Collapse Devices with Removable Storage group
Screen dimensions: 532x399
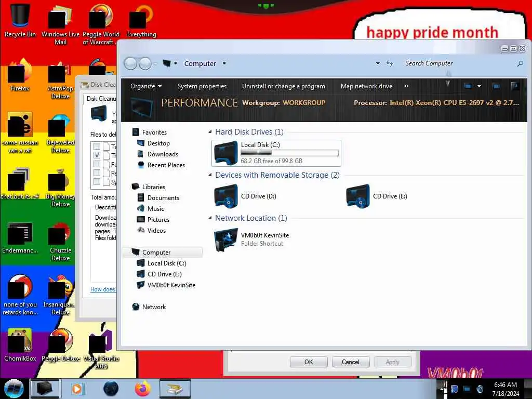click(x=210, y=175)
